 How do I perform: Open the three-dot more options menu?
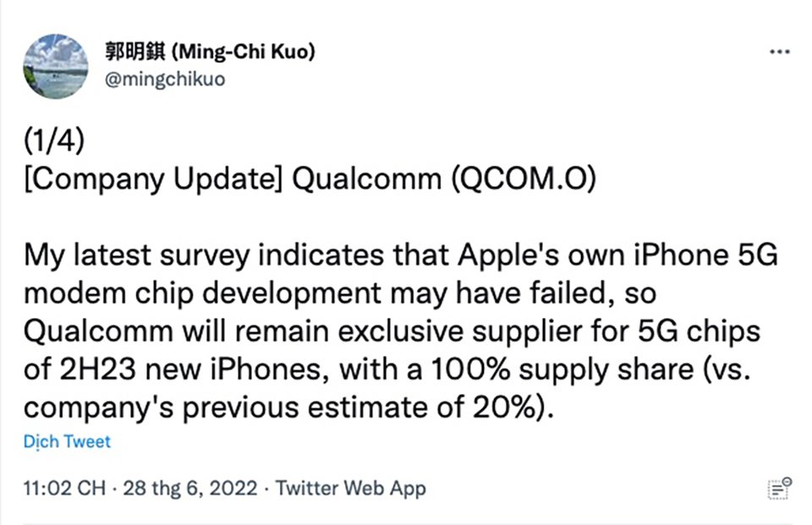(x=779, y=52)
